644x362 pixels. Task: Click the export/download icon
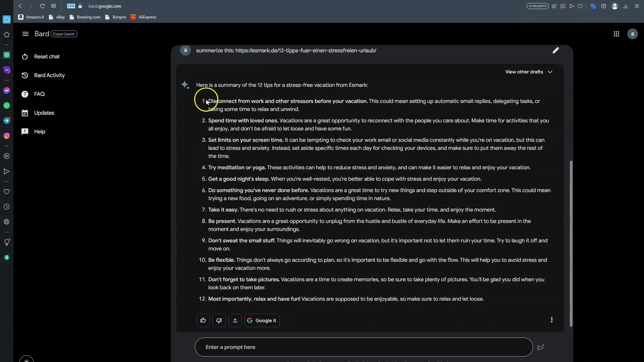[235, 320]
